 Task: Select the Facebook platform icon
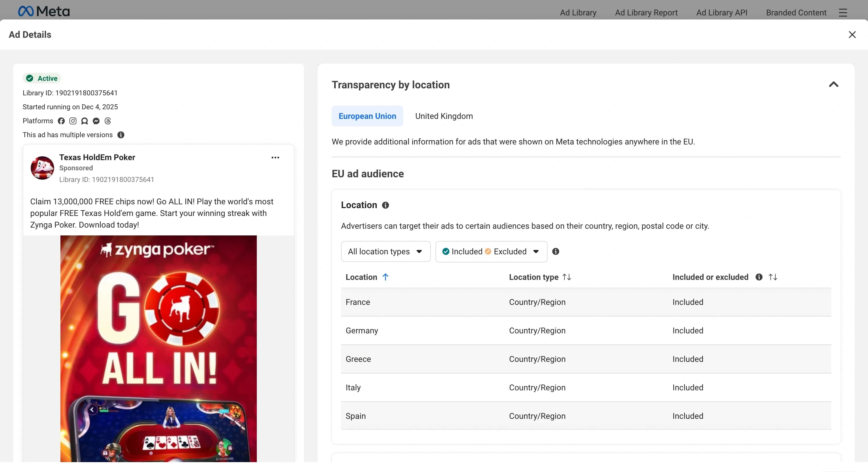tap(61, 121)
